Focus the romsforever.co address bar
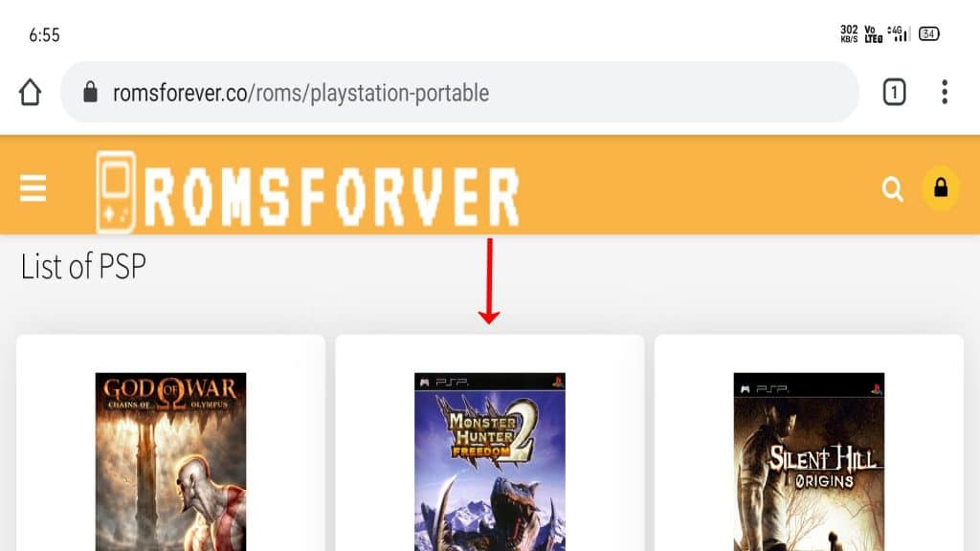Viewport: 980px width, 551px height. (459, 93)
